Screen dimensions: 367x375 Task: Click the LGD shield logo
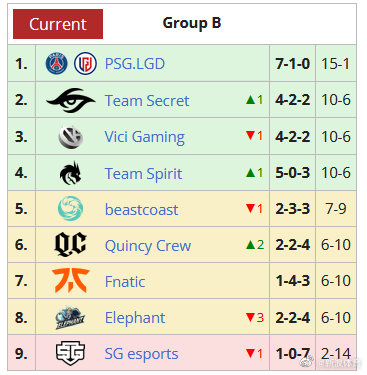85,63
